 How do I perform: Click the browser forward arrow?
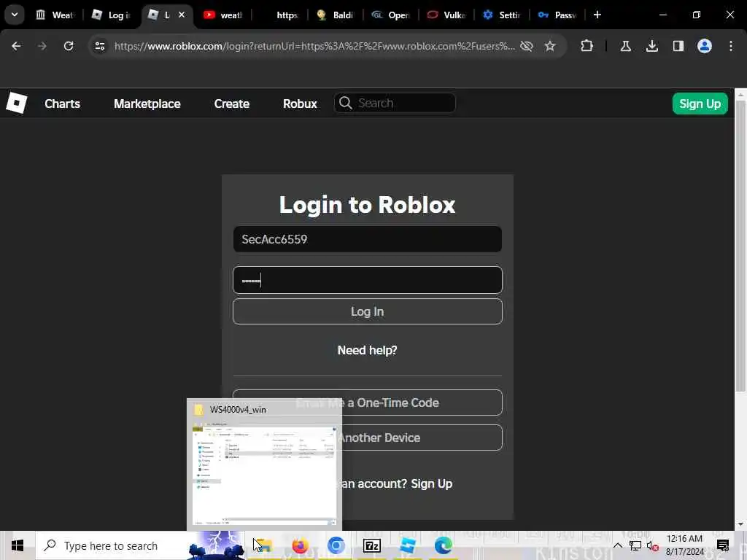coord(42,46)
